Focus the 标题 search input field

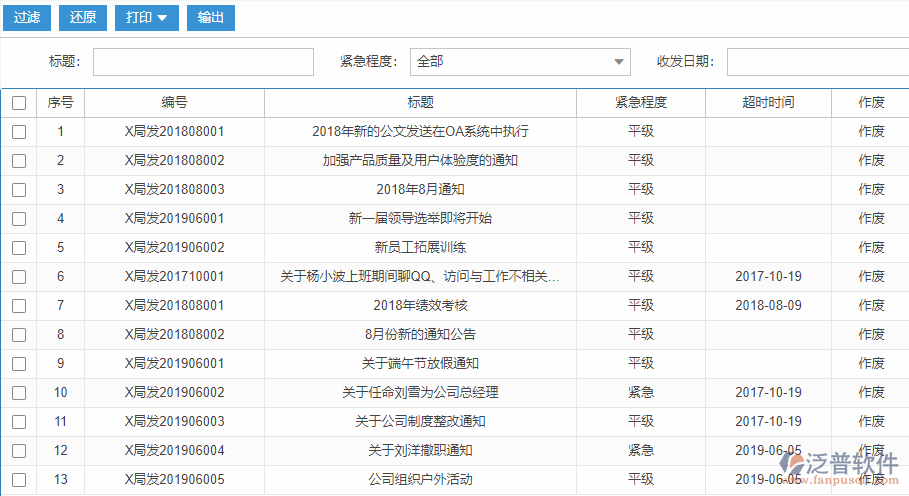pyautogui.click(x=203, y=62)
